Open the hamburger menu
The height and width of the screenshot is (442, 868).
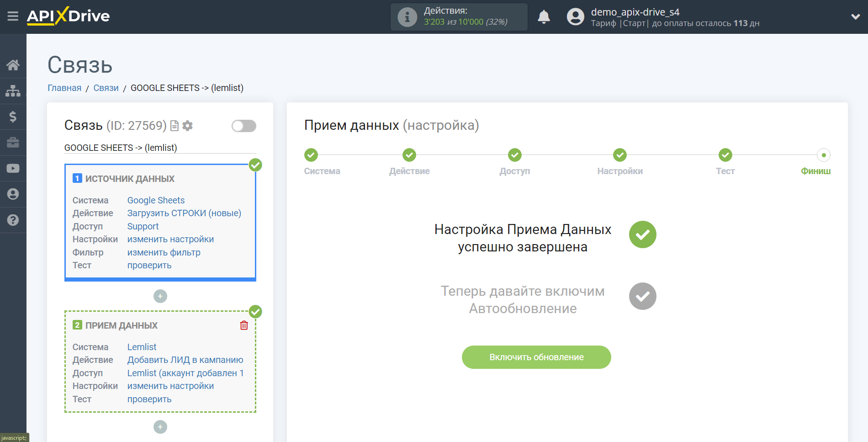point(13,16)
